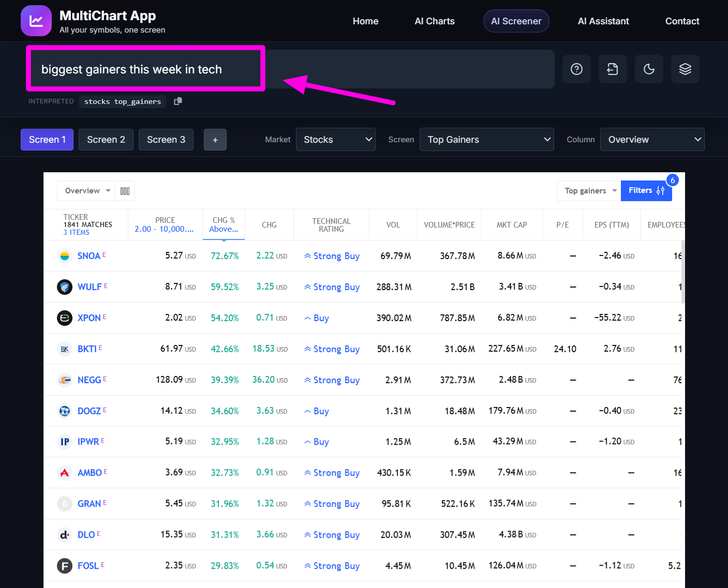The width and height of the screenshot is (728, 588).
Task: Sort by MKT CAP column header
Action: click(x=512, y=225)
